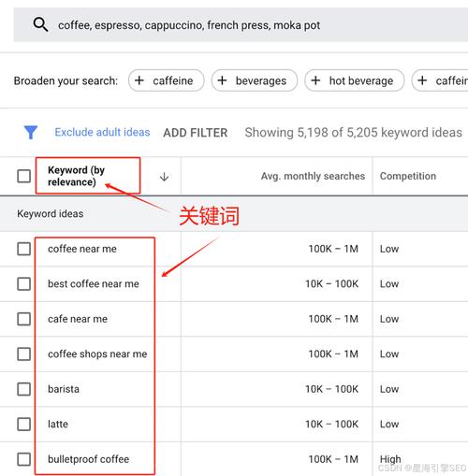Click the keyword coffee shops near me

point(97,354)
